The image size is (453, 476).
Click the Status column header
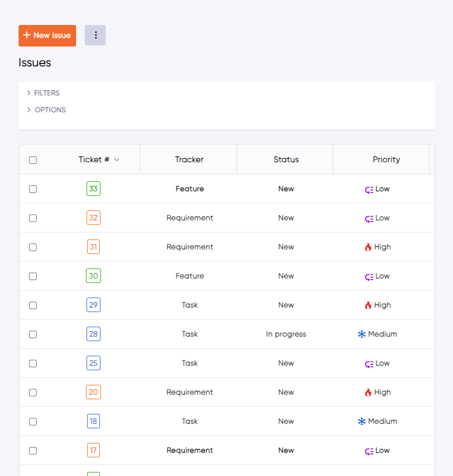tap(286, 159)
